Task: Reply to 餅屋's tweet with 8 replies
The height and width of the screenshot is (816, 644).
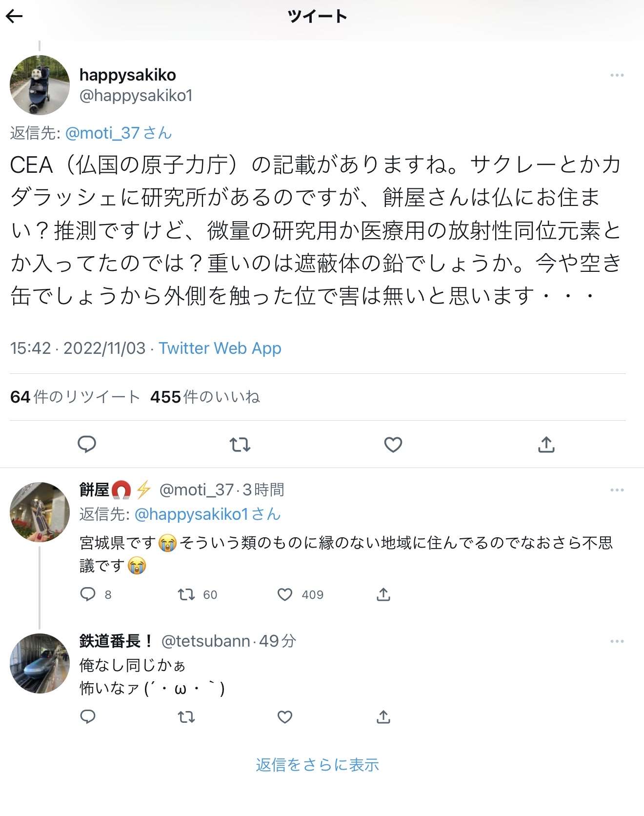Action: 88,594
